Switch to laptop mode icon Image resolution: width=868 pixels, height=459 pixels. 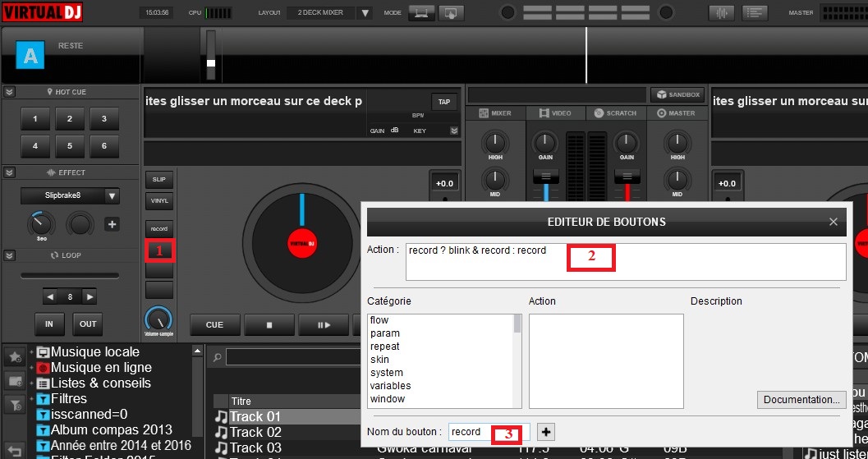[421, 13]
